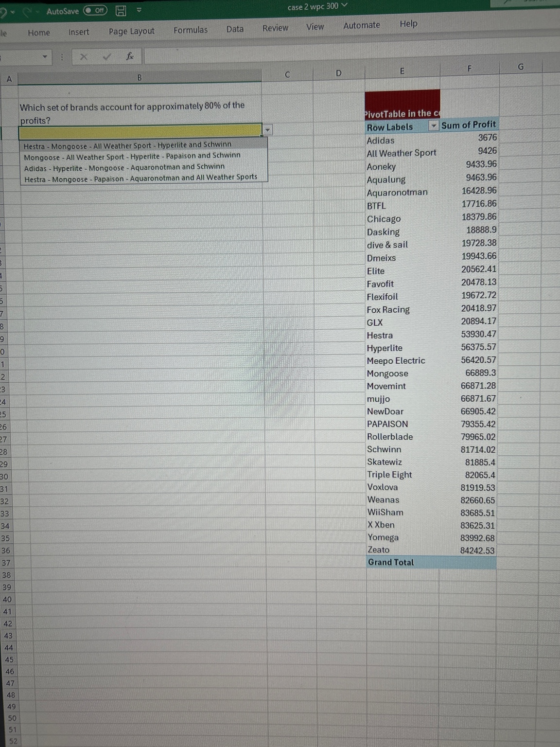This screenshot has width=560, height=747.
Task: Switch to the Formulas ribbon tab
Action: [190, 29]
